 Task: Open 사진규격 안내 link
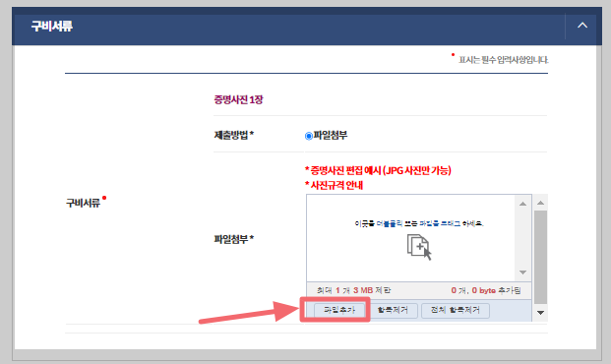(x=334, y=185)
